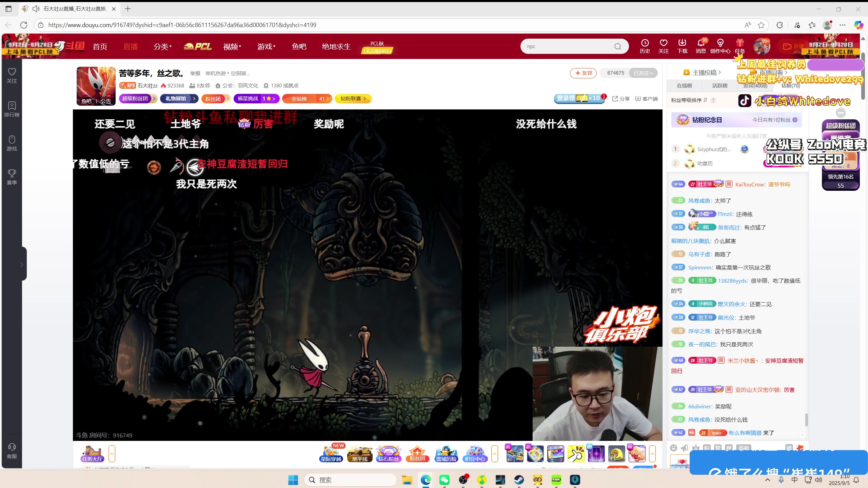Mute the browser tab audio speaker
This screenshot has width=868, height=488.
pos(36,9)
